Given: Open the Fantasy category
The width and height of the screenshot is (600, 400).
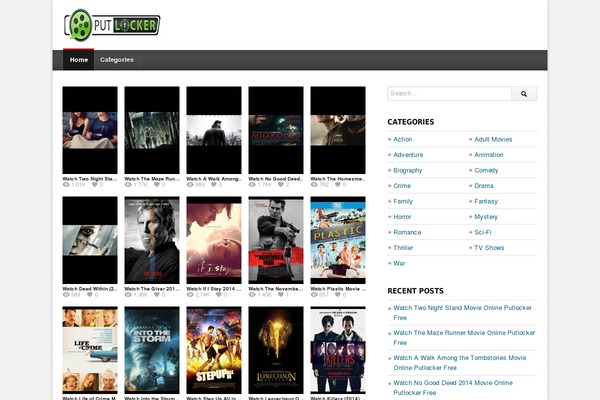Looking at the screenshot, I should (x=486, y=201).
